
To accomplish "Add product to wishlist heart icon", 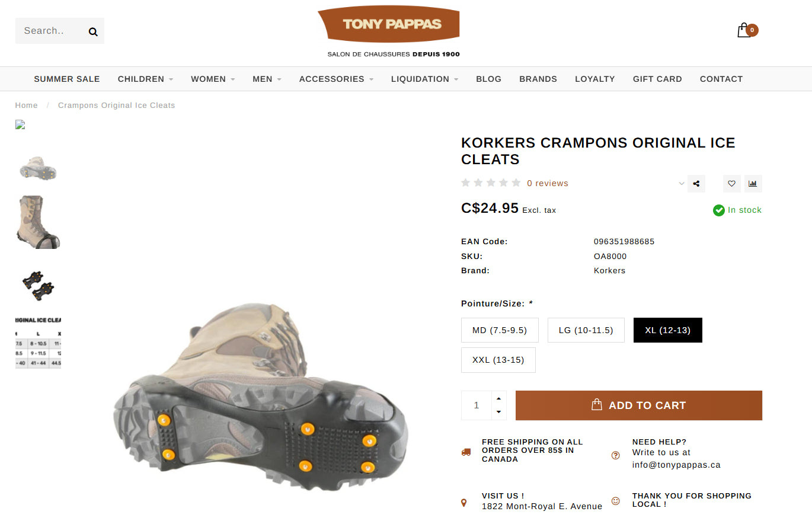I will tap(732, 184).
